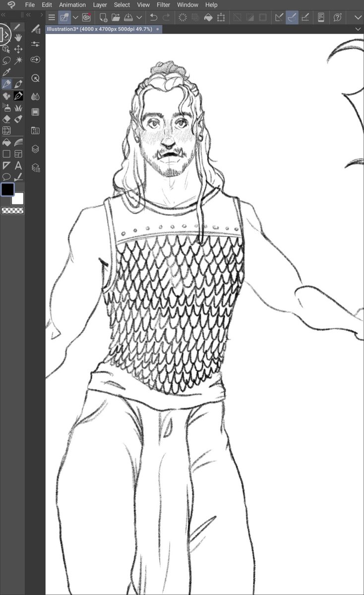Click the Clear (dotted circle) icon
The height and width of the screenshot is (595, 364).
coord(182,17)
